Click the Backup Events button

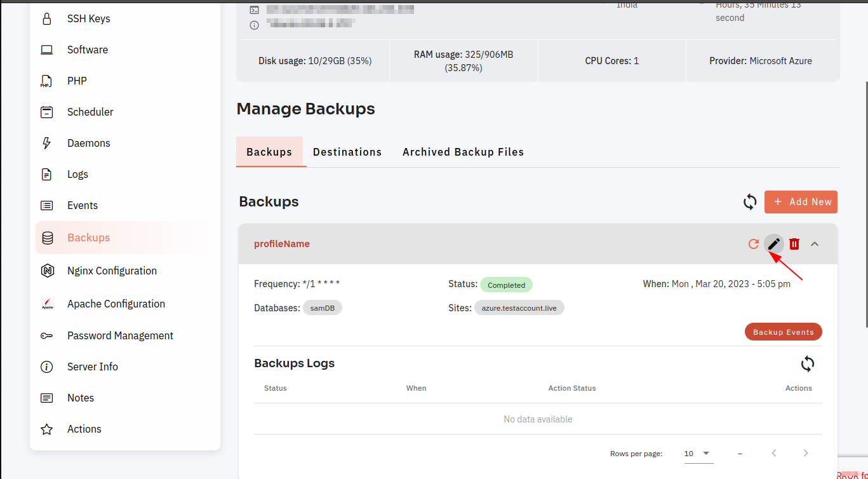(x=784, y=332)
